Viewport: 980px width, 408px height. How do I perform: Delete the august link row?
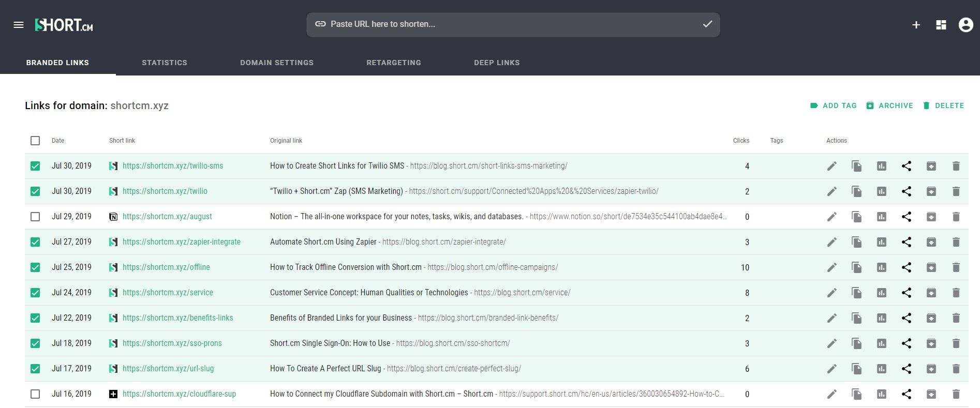(956, 217)
